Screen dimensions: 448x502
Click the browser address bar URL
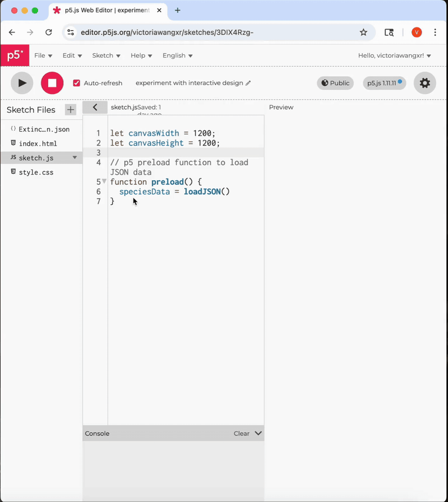tap(168, 32)
